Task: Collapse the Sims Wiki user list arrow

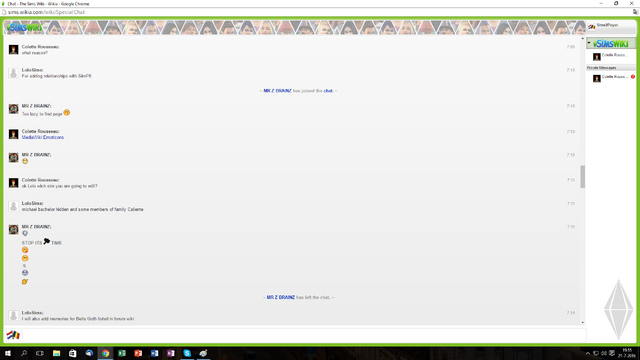Action: (x=589, y=43)
